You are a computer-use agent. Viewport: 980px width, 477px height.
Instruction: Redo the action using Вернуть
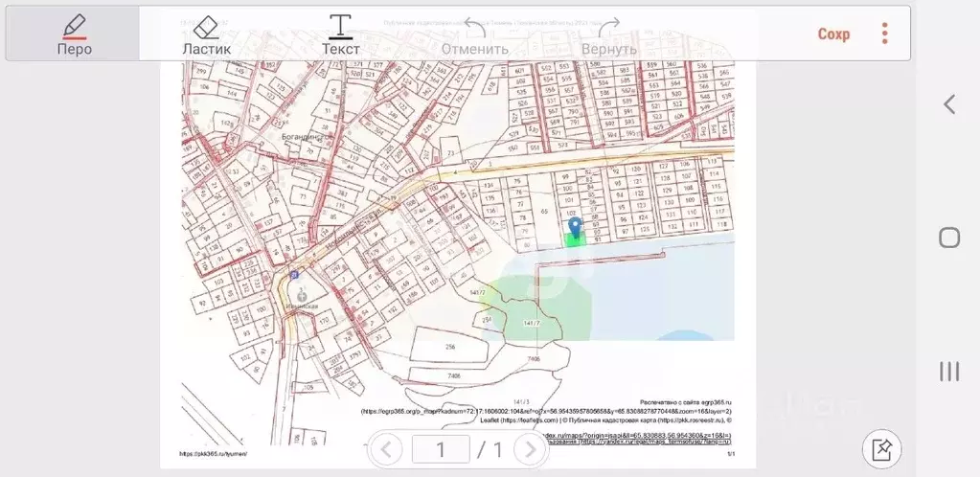pyautogui.click(x=608, y=35)
